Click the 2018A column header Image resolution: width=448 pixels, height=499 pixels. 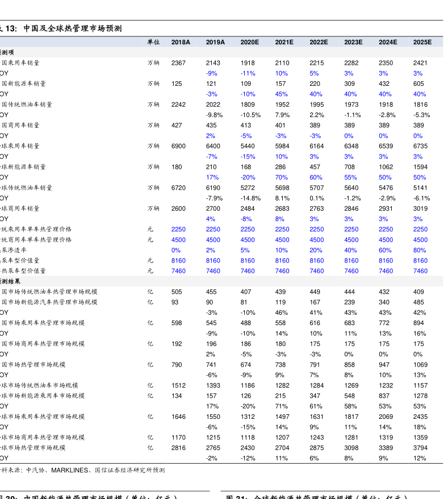pyautogui.click(x=181, y=42)
